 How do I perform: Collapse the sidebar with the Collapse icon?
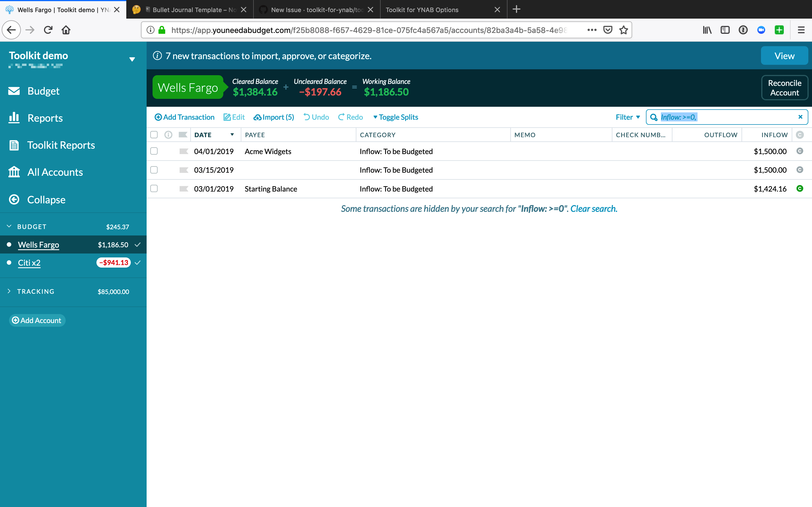[x=14, y=199]
